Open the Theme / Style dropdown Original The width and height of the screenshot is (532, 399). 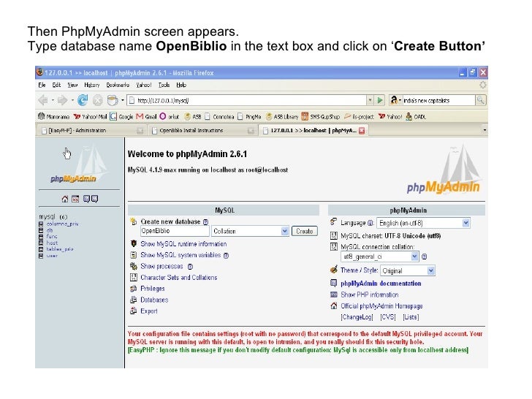pyautogui.click(x=408, y=270)
